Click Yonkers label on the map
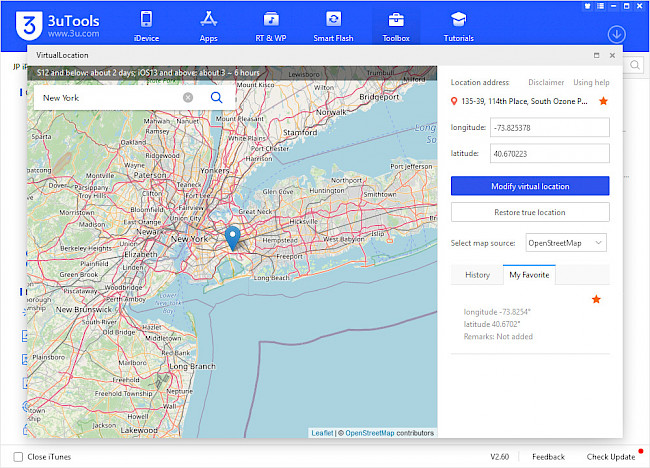Screen dimensions: 650x468 coord(215,170)
